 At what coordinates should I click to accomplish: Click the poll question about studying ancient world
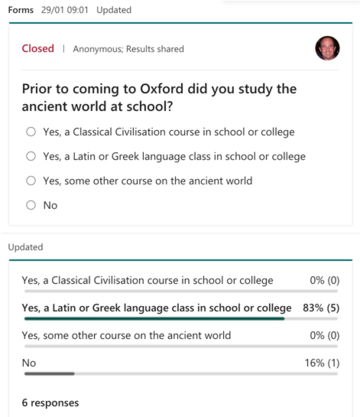click(x=159, y=98)
